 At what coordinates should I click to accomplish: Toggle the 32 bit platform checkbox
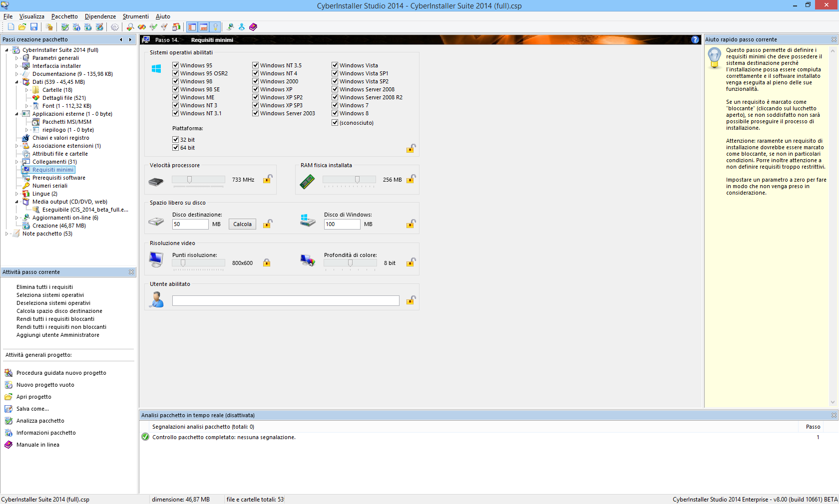point(176,140)
